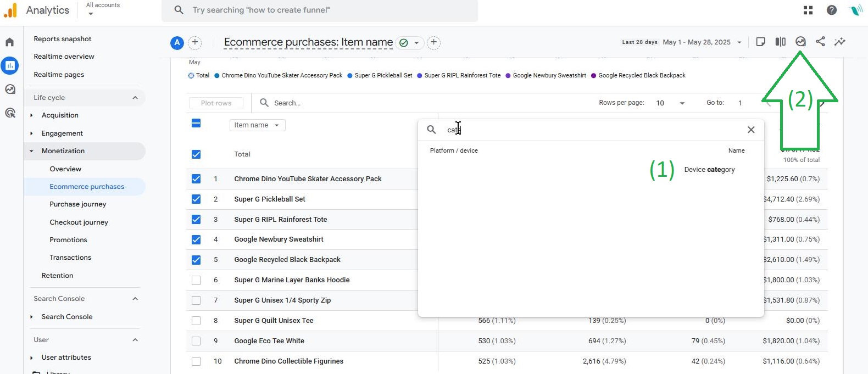Image resolution: width=868 pixels, height=374 pixels.
Task: Expand User attributes in sidebar
Action: coord(31,358)
